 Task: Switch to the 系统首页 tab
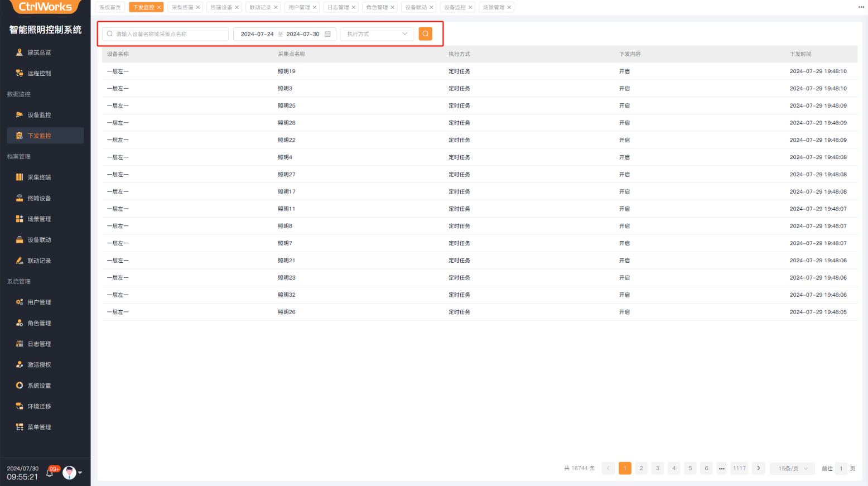110,7
